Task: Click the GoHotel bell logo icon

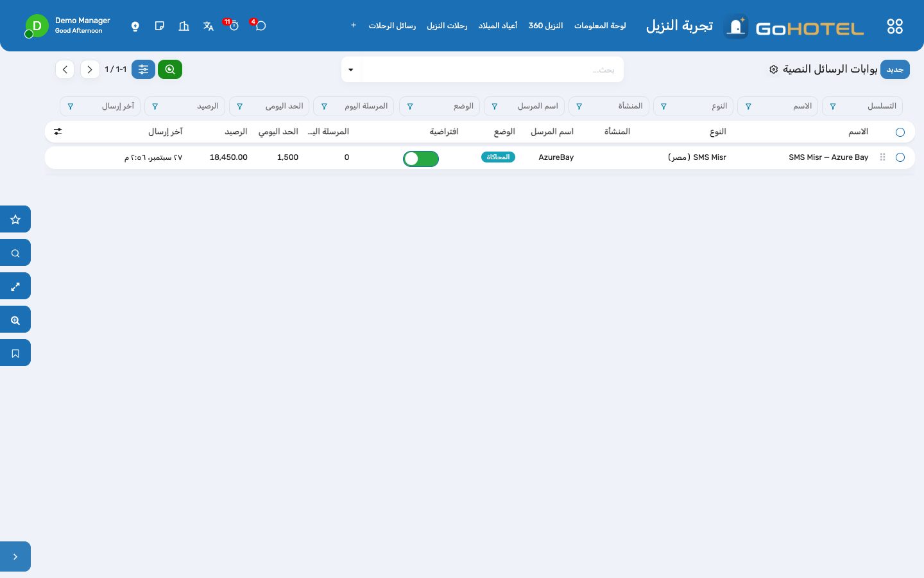Action: [736, 26]
